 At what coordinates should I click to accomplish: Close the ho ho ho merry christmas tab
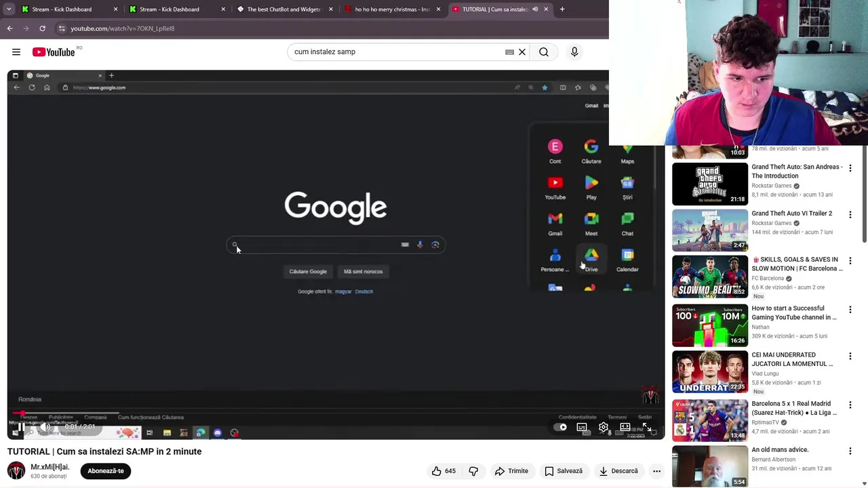coord(438,9)
